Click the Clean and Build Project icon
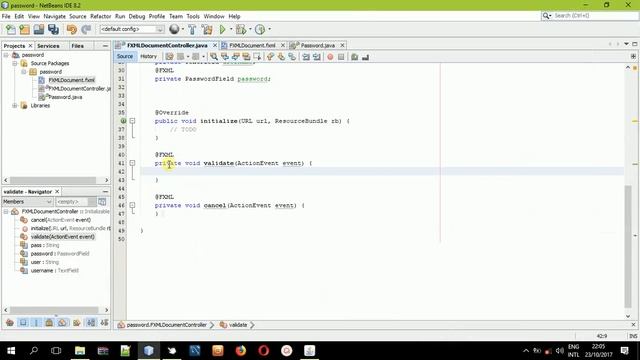This screenshot has height=360, width=640. [x=207, y=29]
